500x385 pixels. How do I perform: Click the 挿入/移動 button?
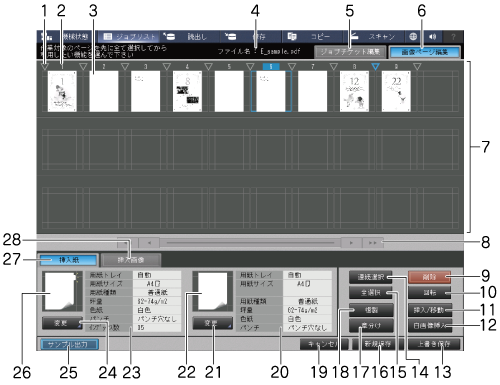(x=430, y=310)
